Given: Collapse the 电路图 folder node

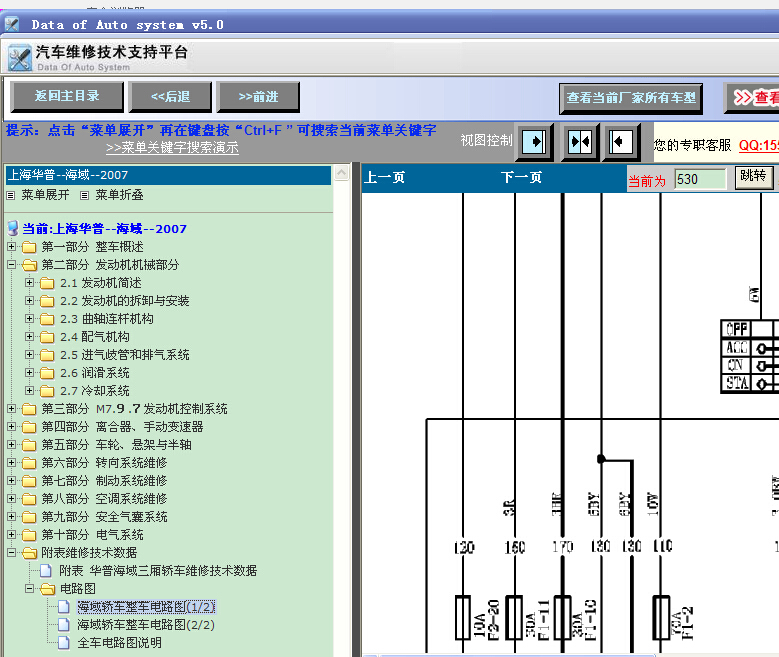Looking at the screenshot, I should click(29, 588).
